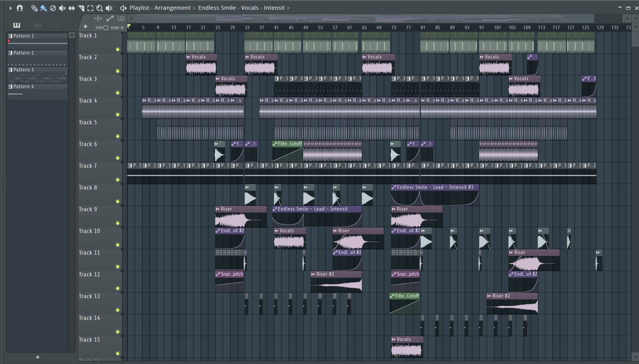Select the Zoom magnifier tool
Screen dimensions: 639x364
[99, 8]
